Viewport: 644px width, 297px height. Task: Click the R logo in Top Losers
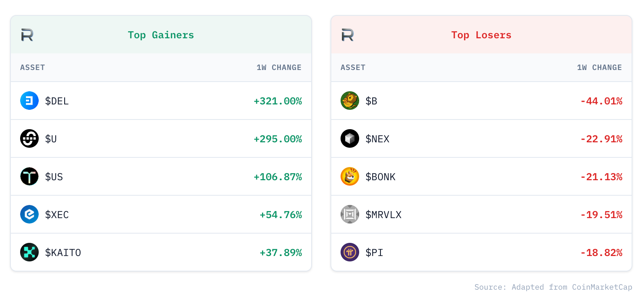348,35
